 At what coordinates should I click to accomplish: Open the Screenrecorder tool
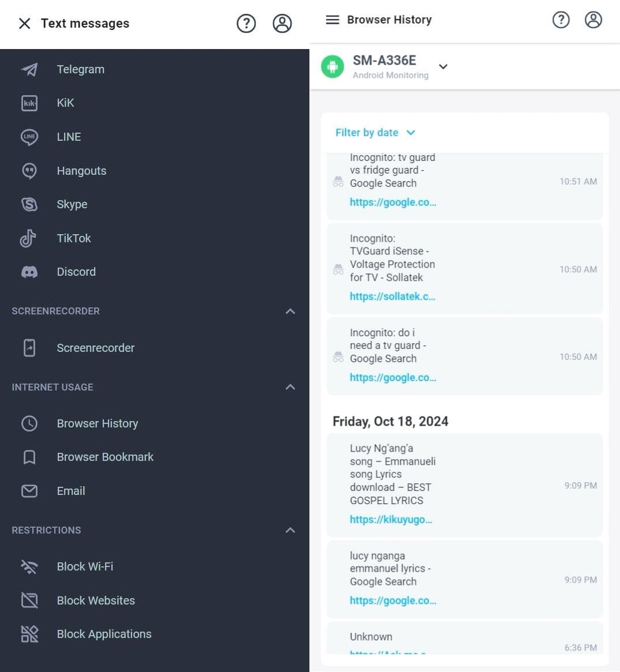[95, 348]
